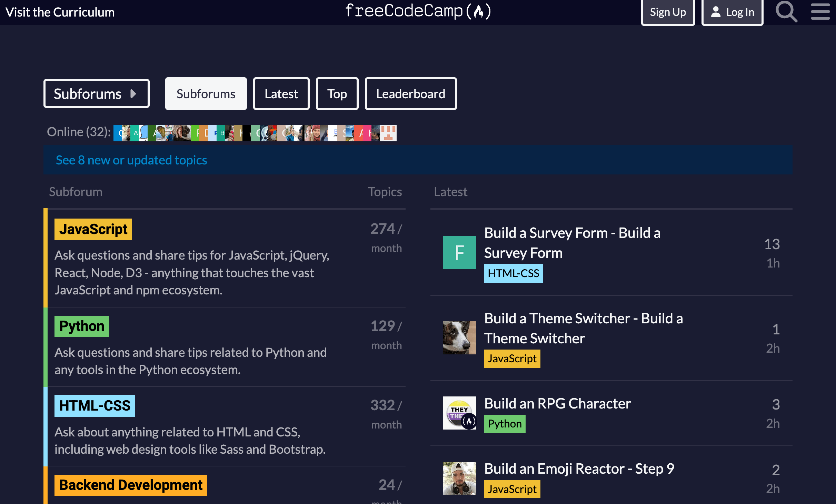Click the dog avatar on Theme Switcher topic
The image size is (836, 504).
click(459, 338)
